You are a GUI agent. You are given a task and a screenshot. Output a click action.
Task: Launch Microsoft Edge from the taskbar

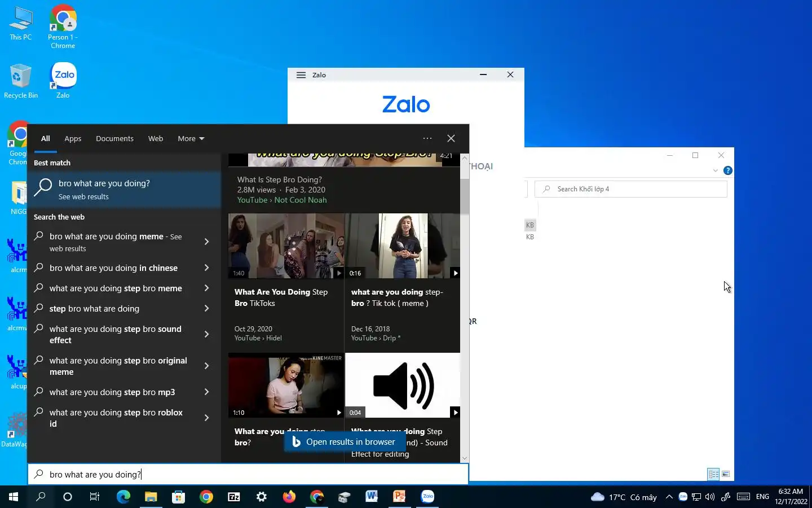click(123, 497)
